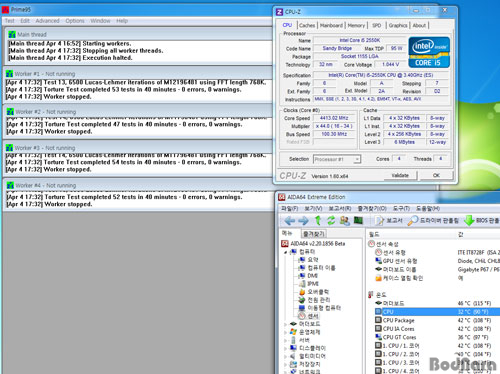Open Prime95 Help menu
Viewport: 500px width, 374px height.
[122, 21]
